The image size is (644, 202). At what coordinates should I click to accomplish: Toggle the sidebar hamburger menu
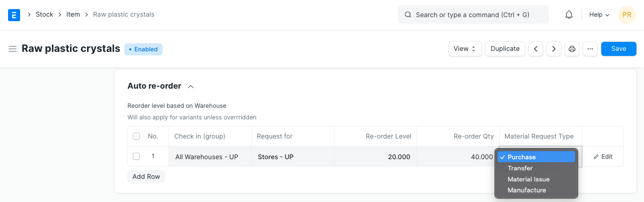pos(13,49)
